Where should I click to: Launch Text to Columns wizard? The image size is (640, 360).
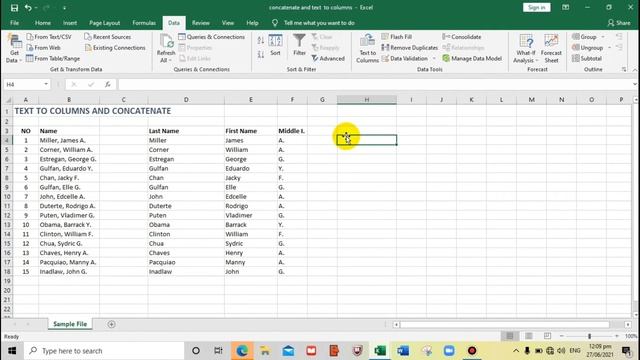click(367, 49)
